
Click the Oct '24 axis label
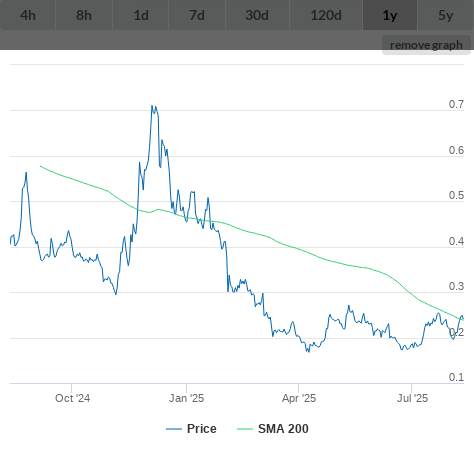pos(72,398)
